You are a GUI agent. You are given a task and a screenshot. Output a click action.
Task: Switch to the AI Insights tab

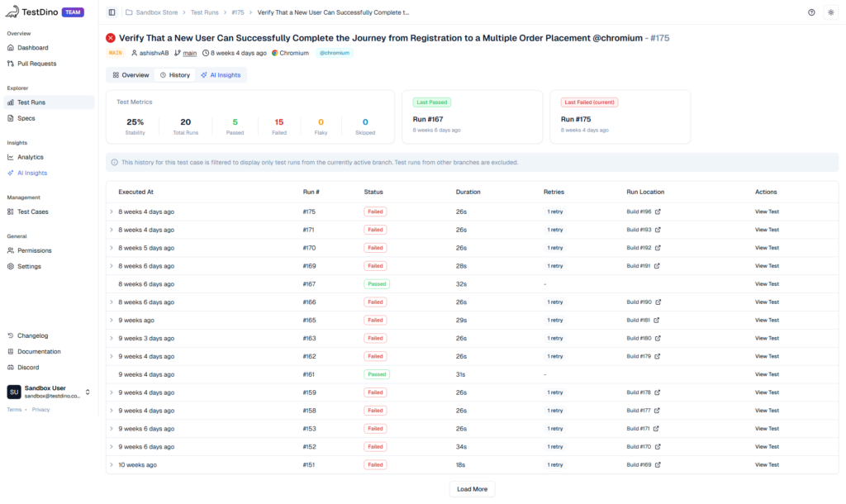coord(221,75)
